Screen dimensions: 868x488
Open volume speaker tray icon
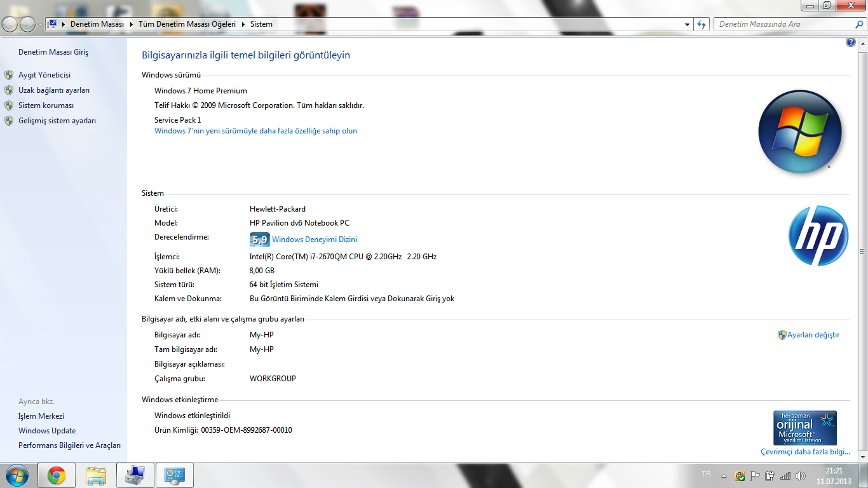click(800, 475)
